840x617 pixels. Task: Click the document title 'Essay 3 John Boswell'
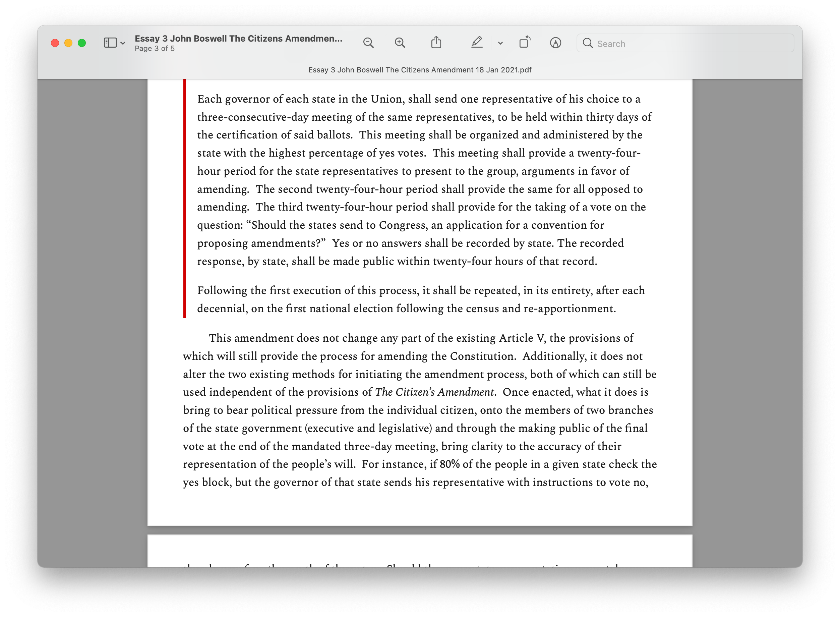(238, 39)
